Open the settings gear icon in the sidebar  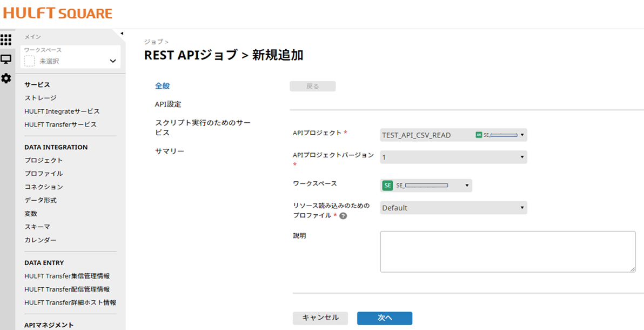click(6, 78)
